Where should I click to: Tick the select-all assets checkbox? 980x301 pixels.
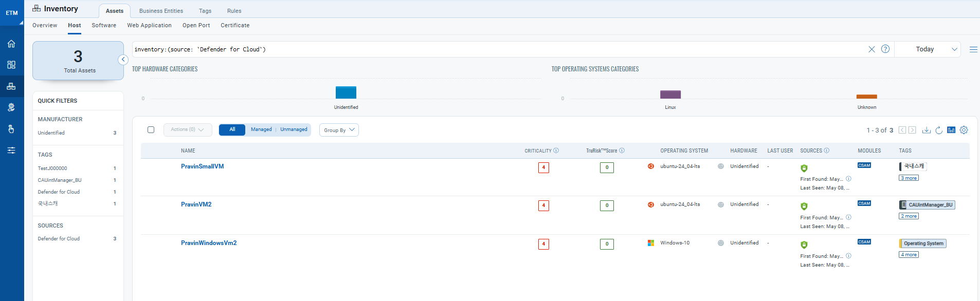pos(151,130)
